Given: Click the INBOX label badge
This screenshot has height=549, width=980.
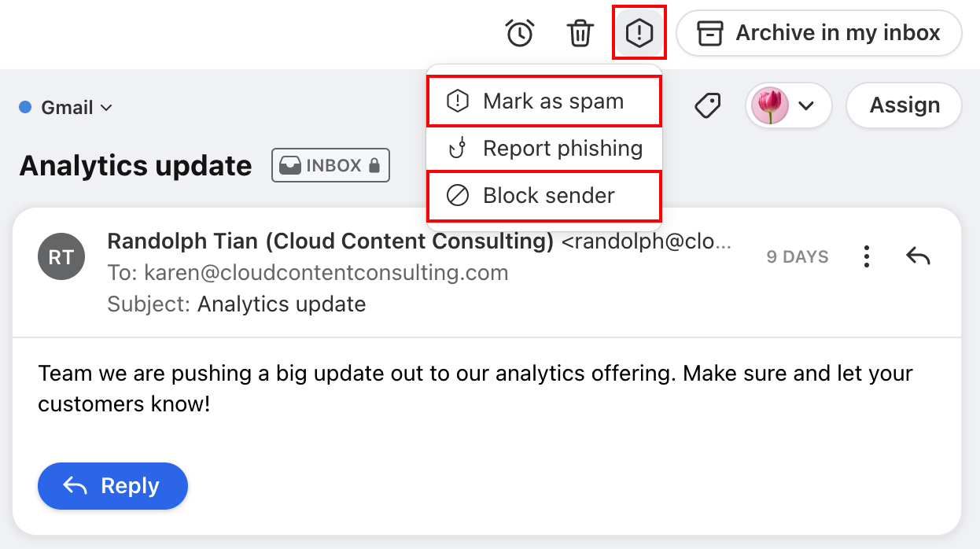Looking at the screenshot, I should [x=330, y=166].
